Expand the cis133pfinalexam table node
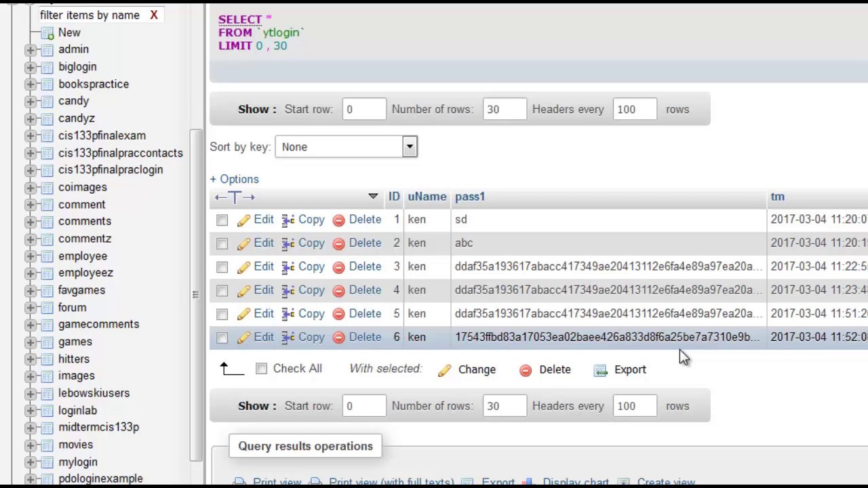868x488 pixels. point(31,136)
